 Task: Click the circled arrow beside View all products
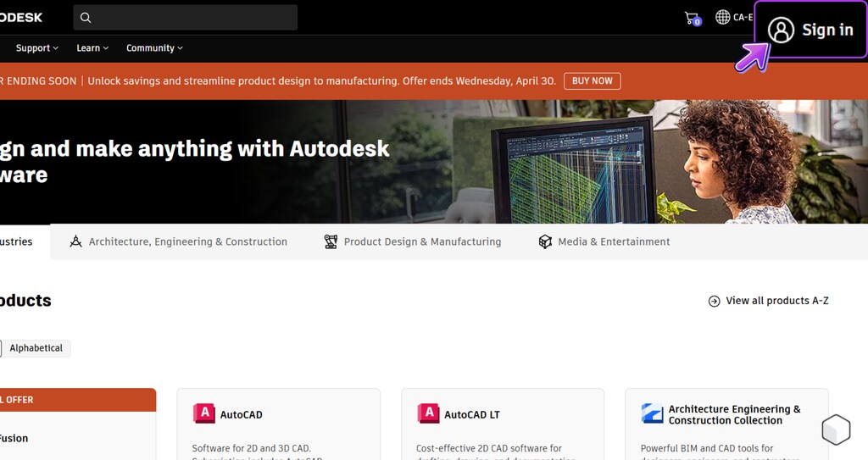[714, 301]
